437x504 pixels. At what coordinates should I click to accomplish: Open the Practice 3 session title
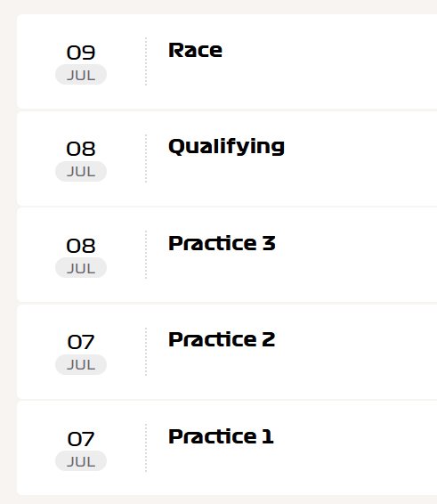[222, 243]
